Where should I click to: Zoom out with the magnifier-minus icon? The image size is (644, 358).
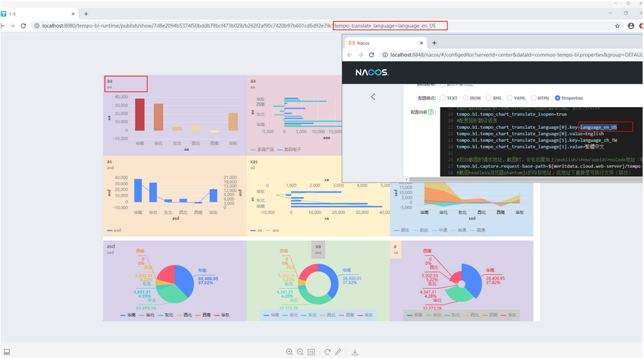(x=300, y=352)
